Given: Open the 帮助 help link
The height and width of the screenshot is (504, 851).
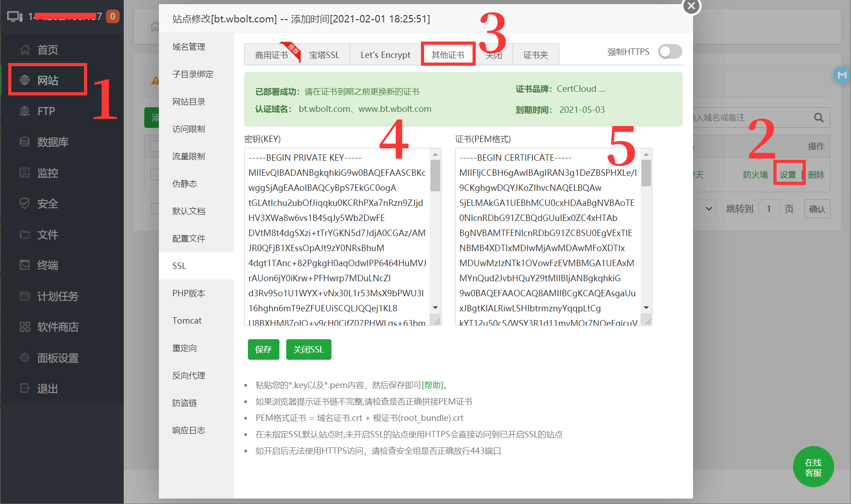Looking at the screenshot, I should click(432, 385).
